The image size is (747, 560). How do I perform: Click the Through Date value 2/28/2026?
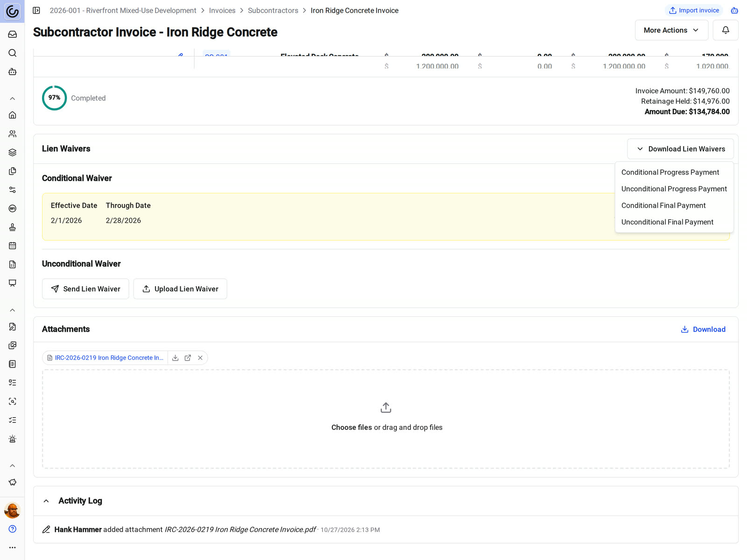[123, 220]
